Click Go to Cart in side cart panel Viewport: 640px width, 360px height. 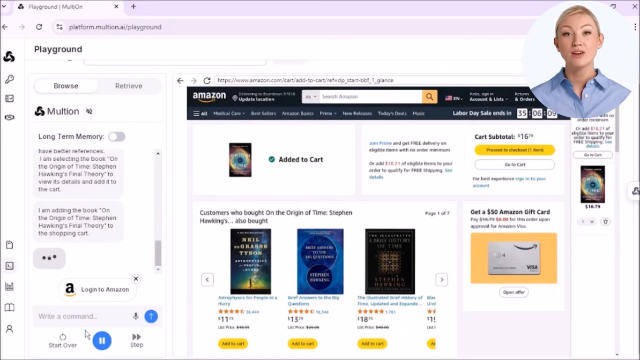593,155
